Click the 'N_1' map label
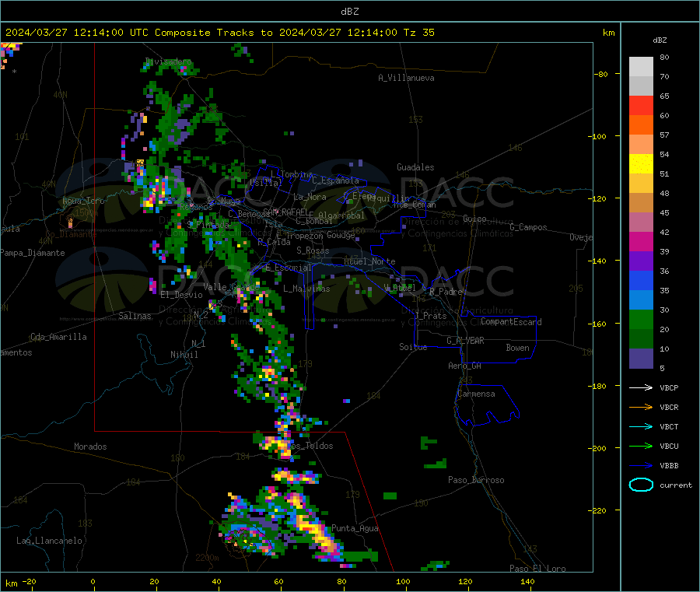This screenshot has height=592, width=700. [x=198, y=344]
